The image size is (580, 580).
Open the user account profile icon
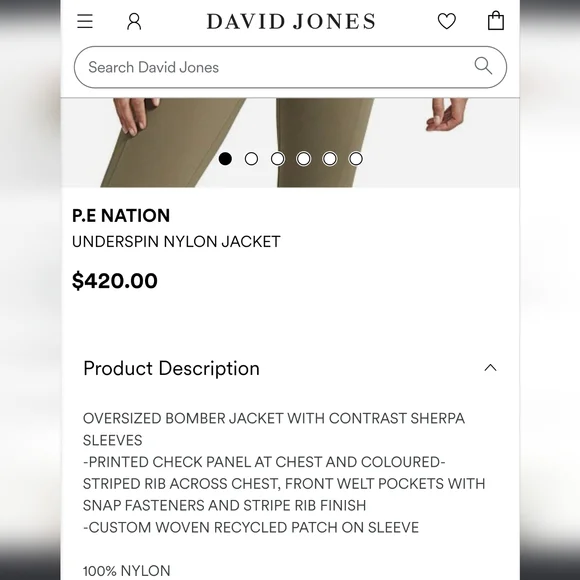click(x=134, y=21)
